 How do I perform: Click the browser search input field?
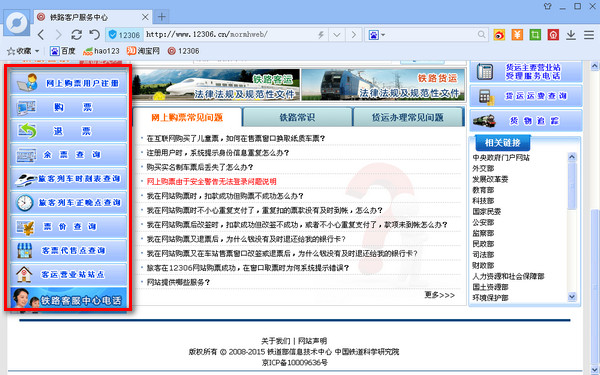click(430, 35)
